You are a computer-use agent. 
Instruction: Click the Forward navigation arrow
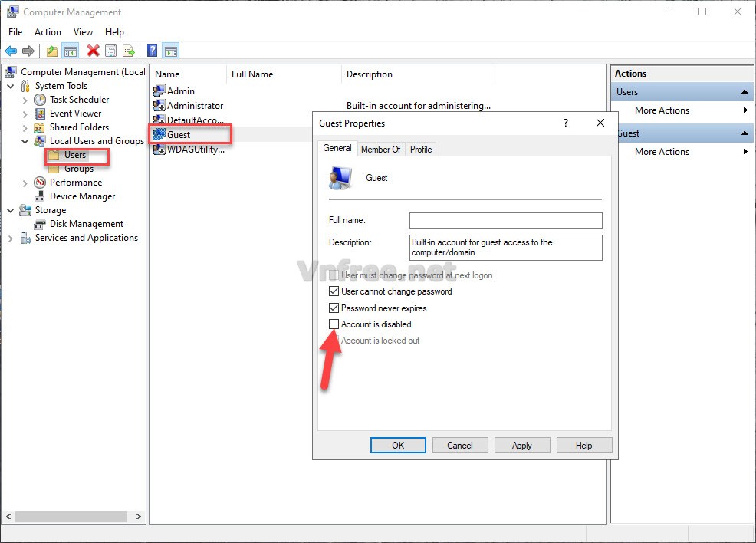coord(28,51)
